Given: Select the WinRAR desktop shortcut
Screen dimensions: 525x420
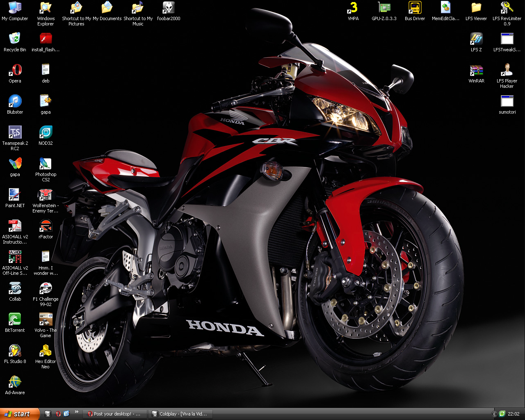Looking at the screenshot, I should pyautogui.click(x=476, y=74).
